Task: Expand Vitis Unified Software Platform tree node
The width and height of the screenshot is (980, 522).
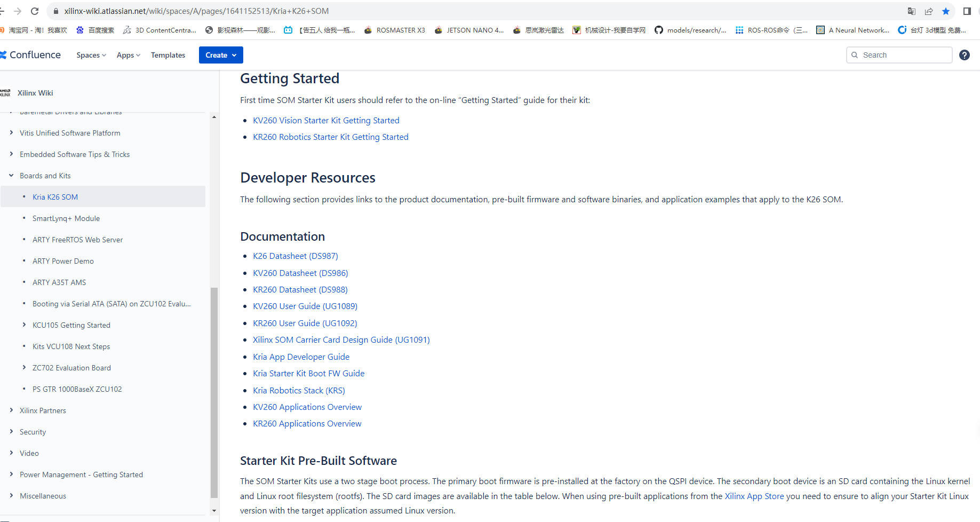Action: tap(11, 133)
